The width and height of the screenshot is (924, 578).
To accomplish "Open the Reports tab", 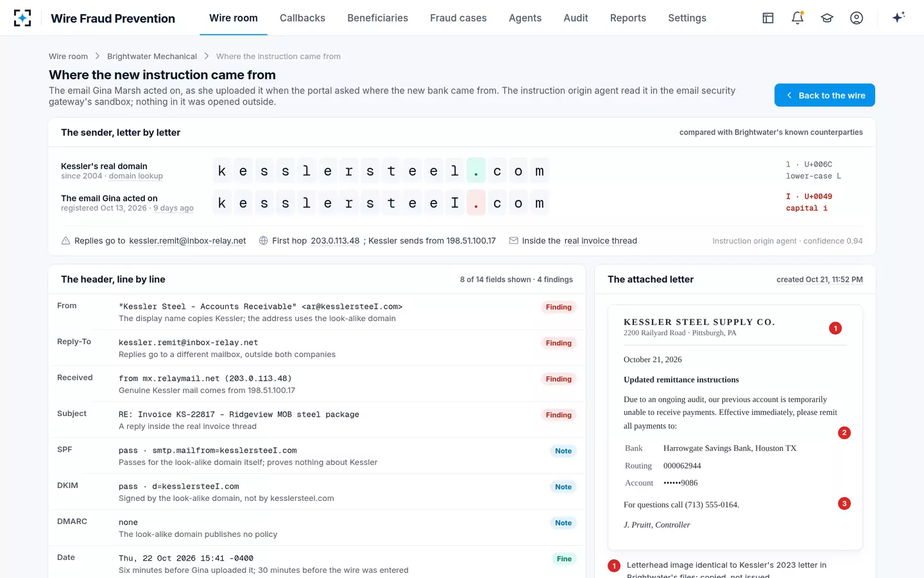I will point(628,18).
